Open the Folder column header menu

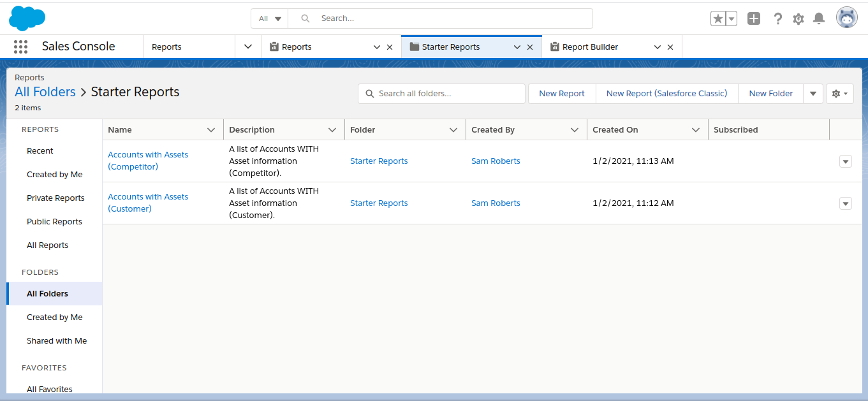(x=453, y=129)
